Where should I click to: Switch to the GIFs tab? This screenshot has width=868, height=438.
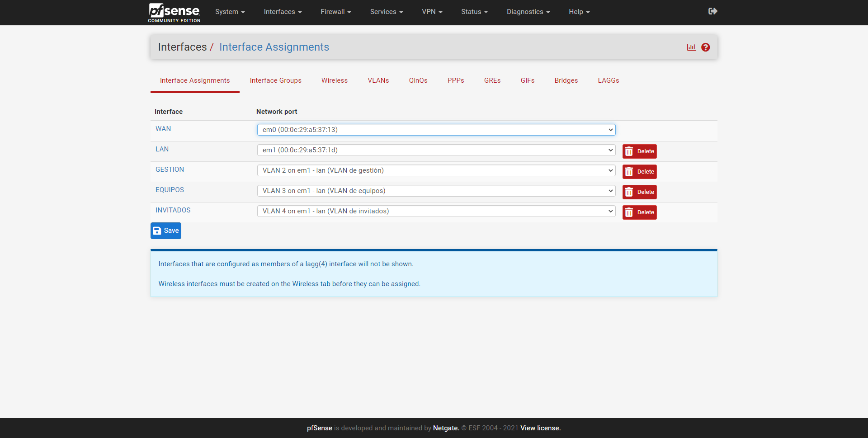(x=528, y=80)
